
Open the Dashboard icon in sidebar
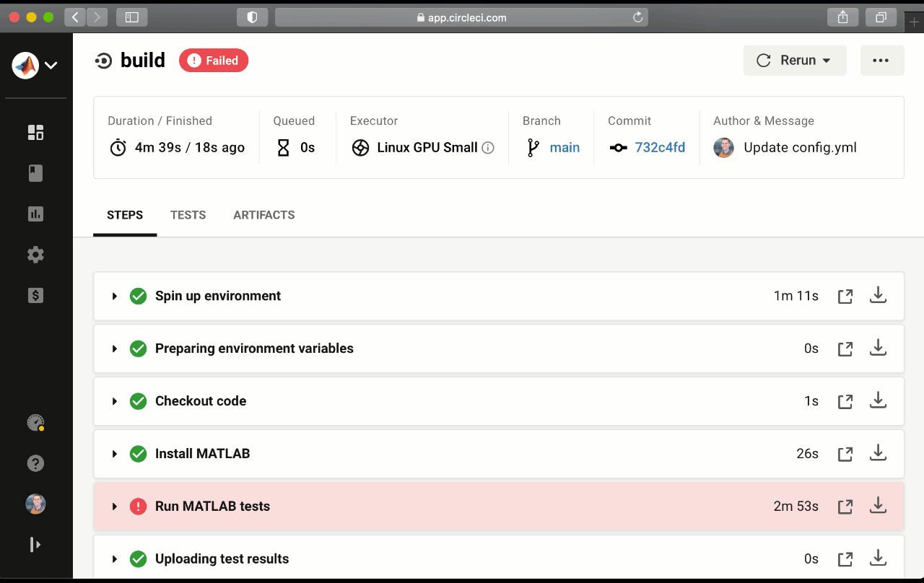tap(35, 132)
